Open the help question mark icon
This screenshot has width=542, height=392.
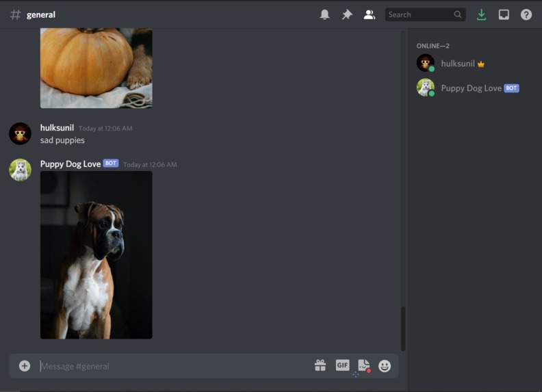(526, 14)
